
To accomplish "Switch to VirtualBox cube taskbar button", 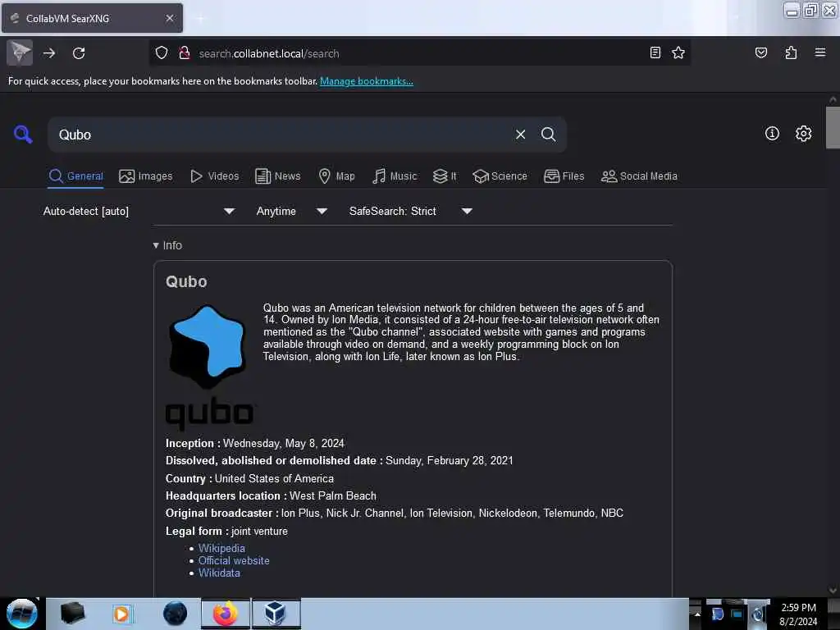I will pyautogui.click(x=276, y=614).
